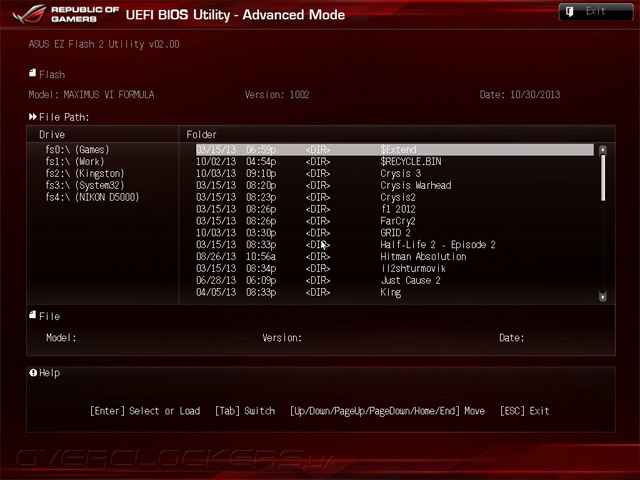The width and height of the screenshot is (640, 480).
Task: Open the $RECYCLE.BIN folder
Action: click(x=395, y=162)
